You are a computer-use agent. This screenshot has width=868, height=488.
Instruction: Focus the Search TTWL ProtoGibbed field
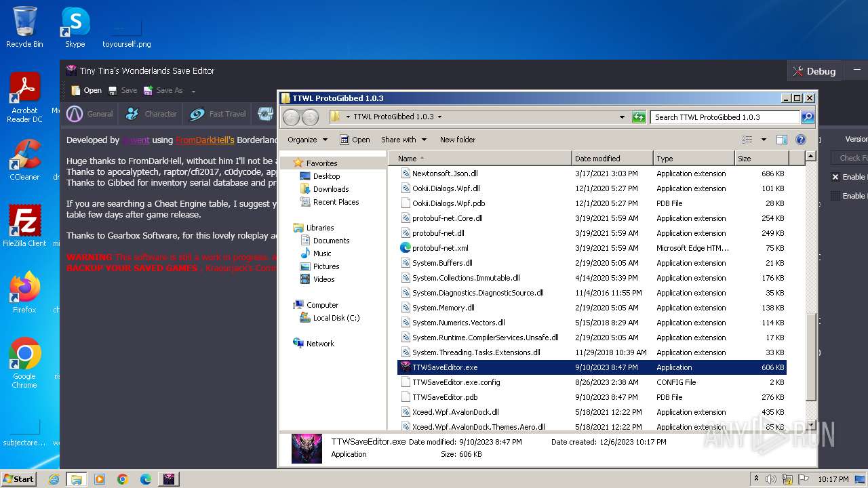click(x=725, y=117)
